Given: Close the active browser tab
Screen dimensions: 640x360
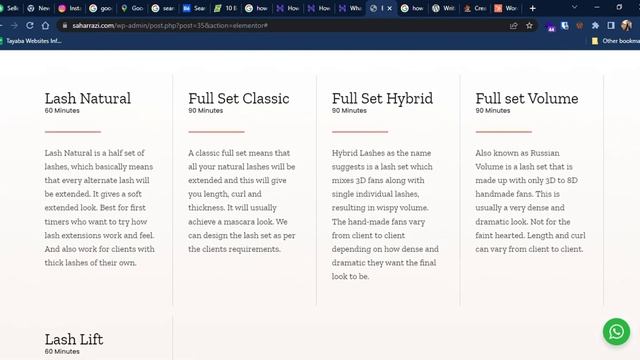Looking at the screenshot, I should tap(389, 8).
